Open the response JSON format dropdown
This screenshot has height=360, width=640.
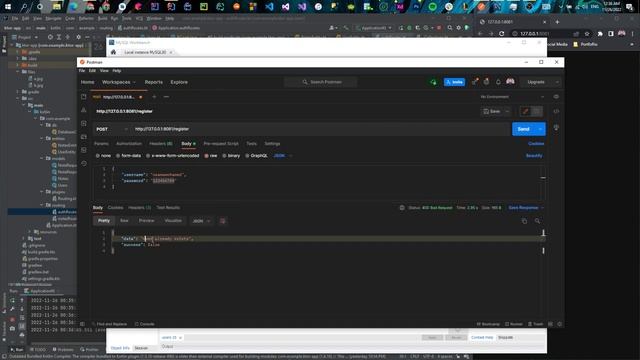(201, 221)
